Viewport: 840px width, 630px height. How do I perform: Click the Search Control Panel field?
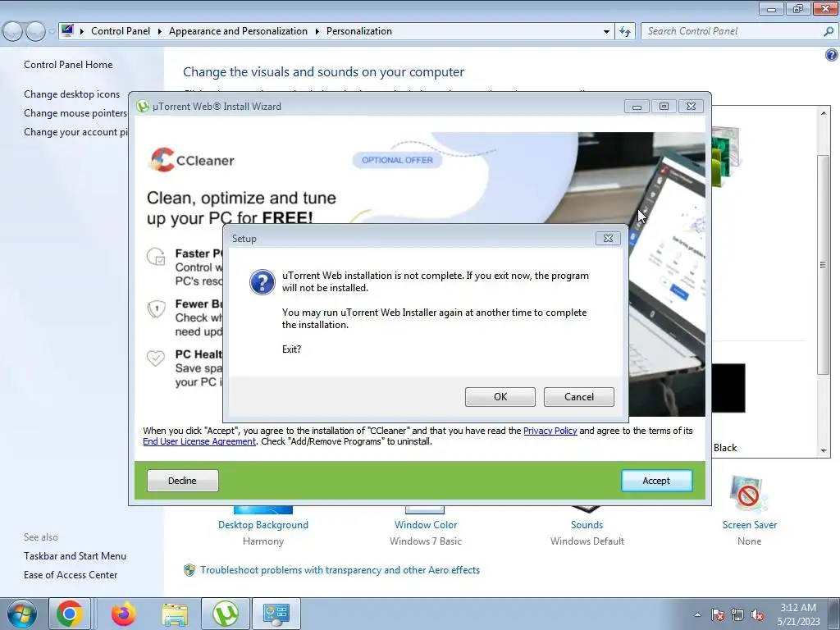click(x=733, y=31)
